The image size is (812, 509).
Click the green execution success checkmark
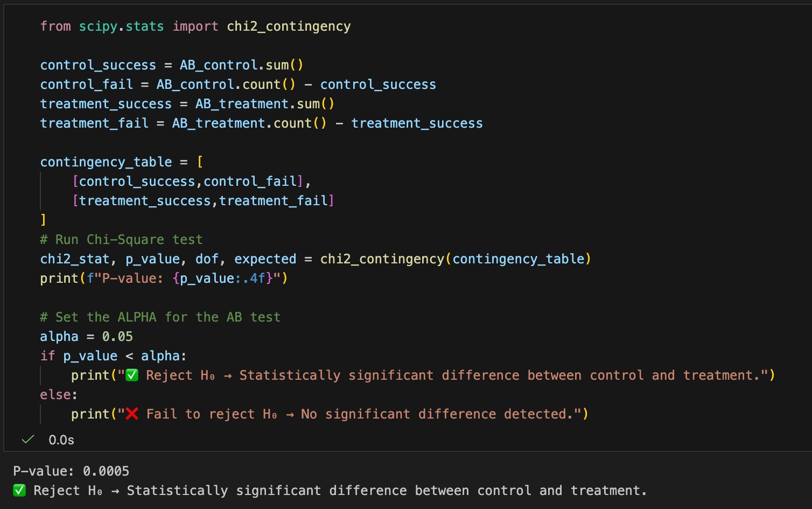pos(28,440)
